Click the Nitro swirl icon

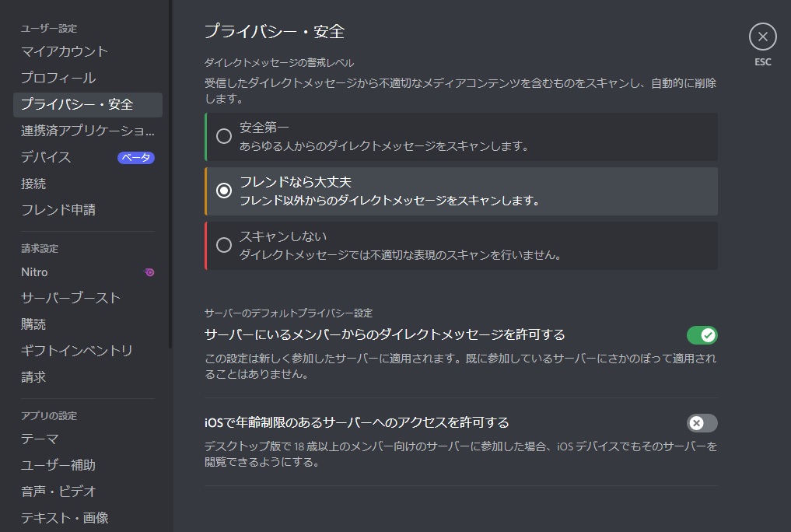point(149,272)
